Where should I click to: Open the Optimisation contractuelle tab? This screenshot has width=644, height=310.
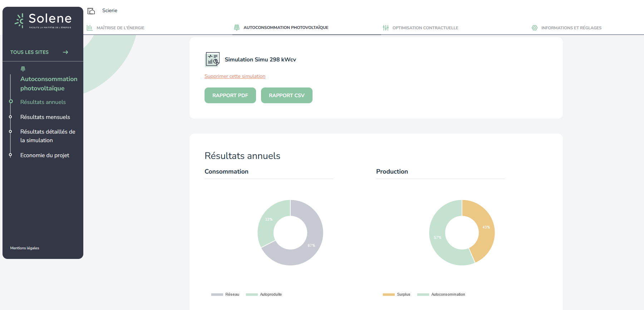point(425,28)
